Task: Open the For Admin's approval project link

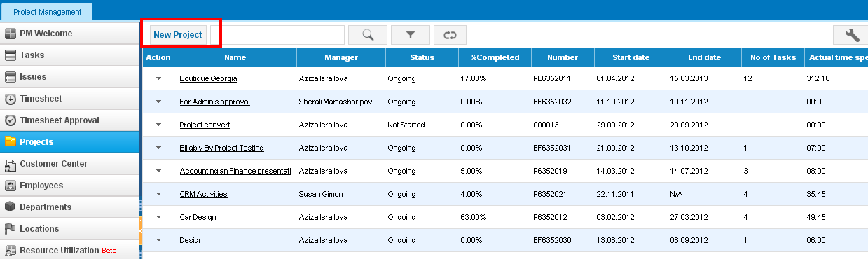Action: tap(214, 101)
